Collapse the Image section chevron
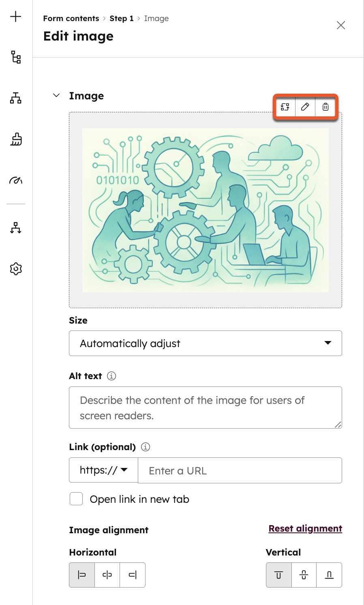 [x=56, y=96]
